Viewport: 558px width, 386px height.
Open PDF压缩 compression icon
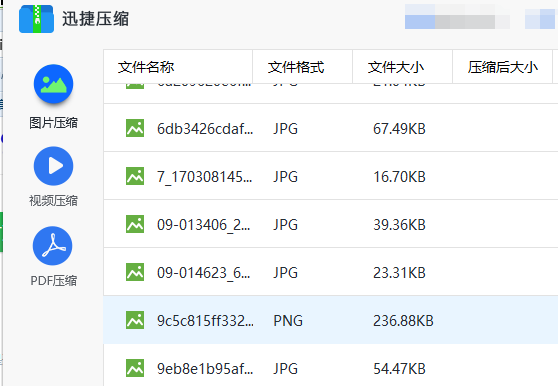53,246
